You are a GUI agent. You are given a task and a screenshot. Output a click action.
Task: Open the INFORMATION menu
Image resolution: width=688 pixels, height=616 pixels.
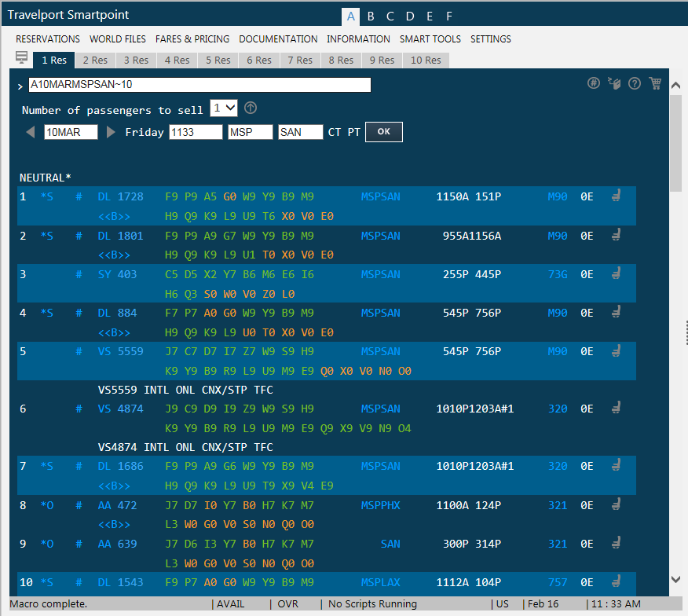pyautogui.click(x=358, y=39)
